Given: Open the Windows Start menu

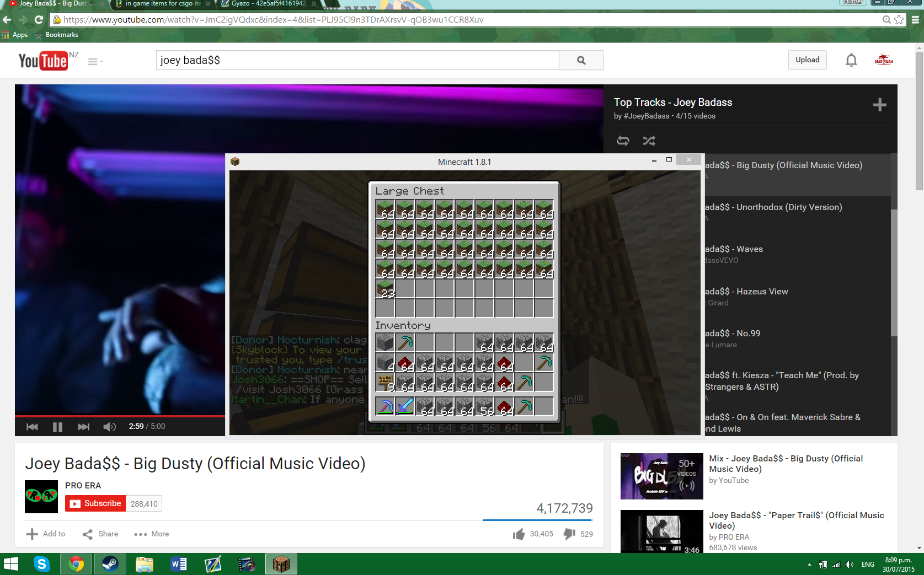Looking at the screenshot, I should tap(11, 564).
